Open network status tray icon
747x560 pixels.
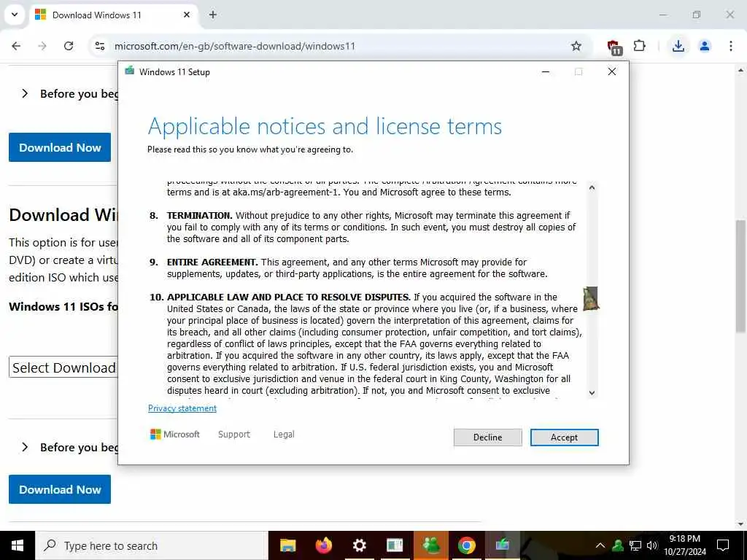pyautogui.click(x=635, y=545)
